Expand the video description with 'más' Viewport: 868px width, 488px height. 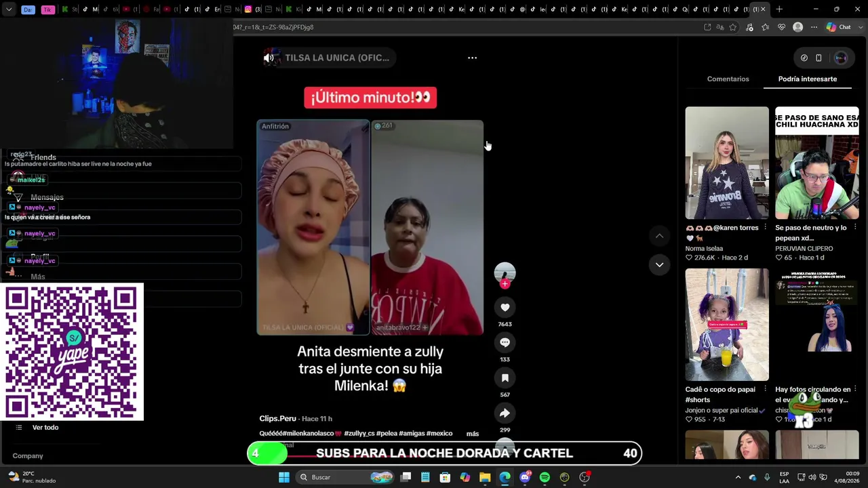pos(473,434)
